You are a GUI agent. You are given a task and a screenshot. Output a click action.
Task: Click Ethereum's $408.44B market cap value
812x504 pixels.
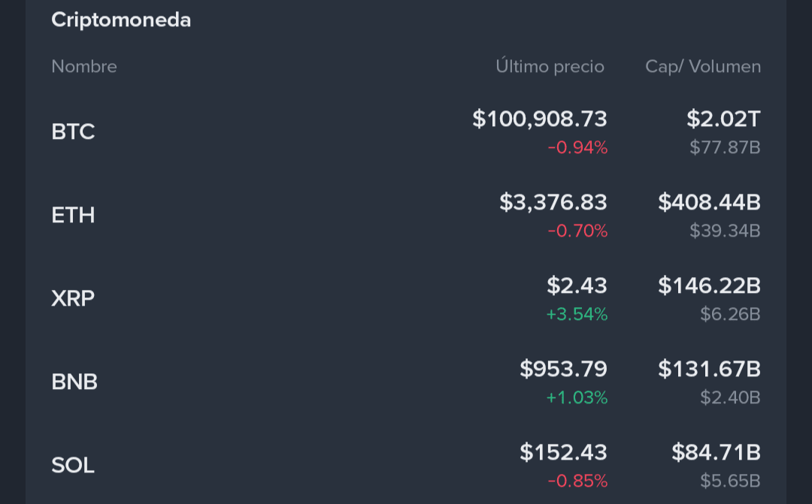coord(709,202)
